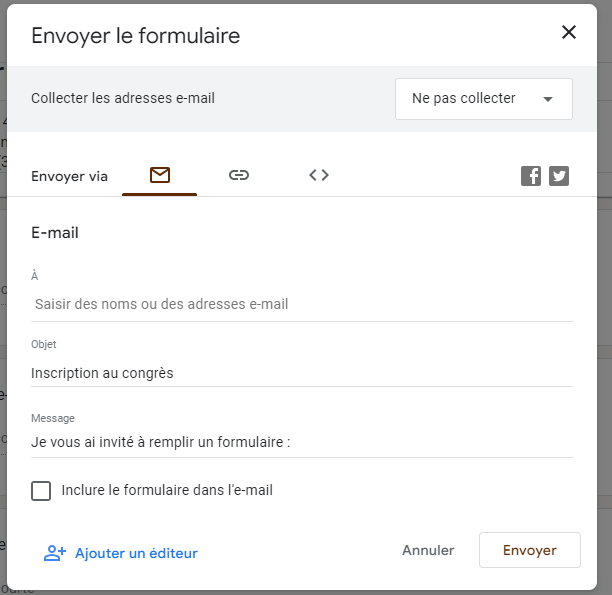The image size is (612, 595).
Task: Click the Collecter les adresses e-mail label
Action: (x=123, y=98)
